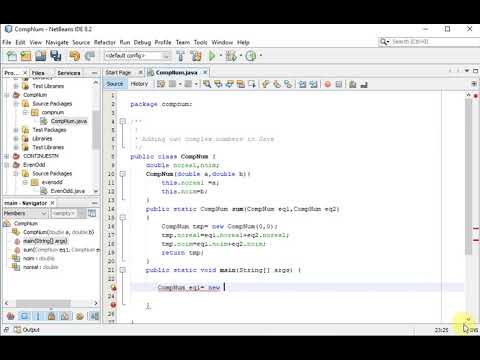Image resolution: width=480 pixels, height=360 pixels.
Task: Click the Comment lines icon
Action: (353, 84)
